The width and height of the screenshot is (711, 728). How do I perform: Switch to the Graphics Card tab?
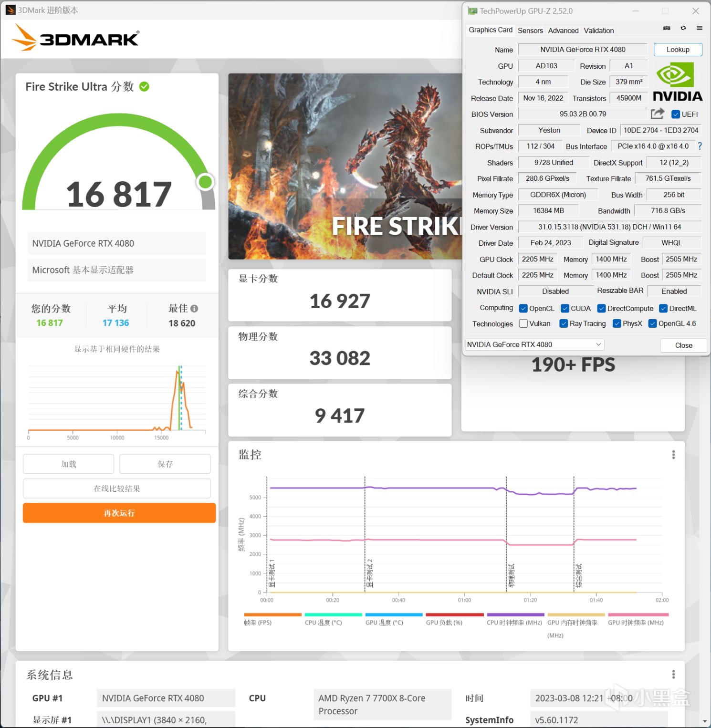click(x=491, y=30)
